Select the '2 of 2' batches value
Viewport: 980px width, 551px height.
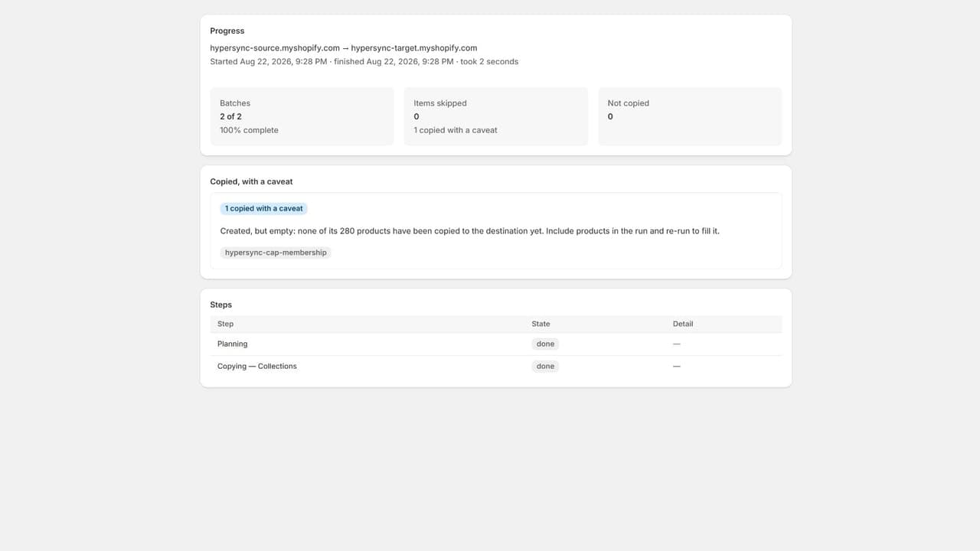(230, 116)
